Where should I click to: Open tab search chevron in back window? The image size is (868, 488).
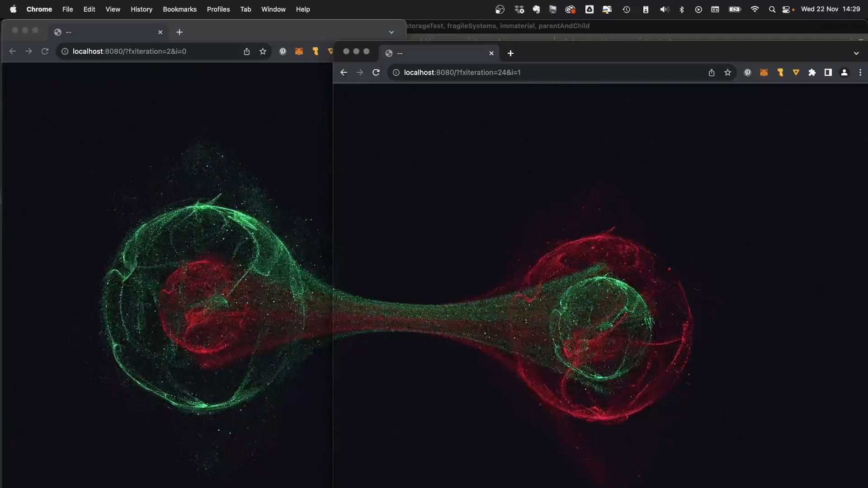(391, 32)
